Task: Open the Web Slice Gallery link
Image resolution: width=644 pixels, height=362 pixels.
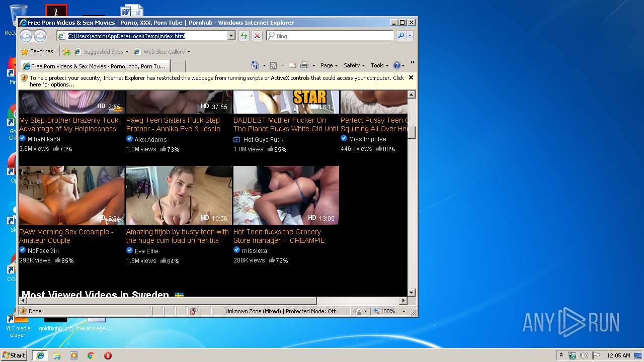Action: (x=162, y=51)
